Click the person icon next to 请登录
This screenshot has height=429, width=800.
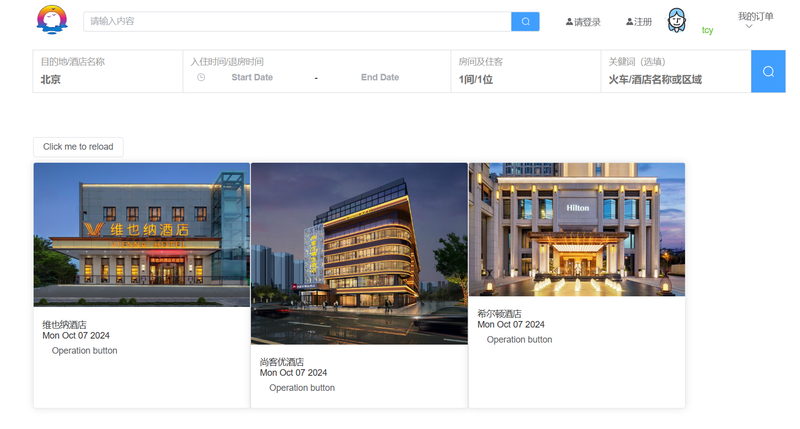point(569,21)
